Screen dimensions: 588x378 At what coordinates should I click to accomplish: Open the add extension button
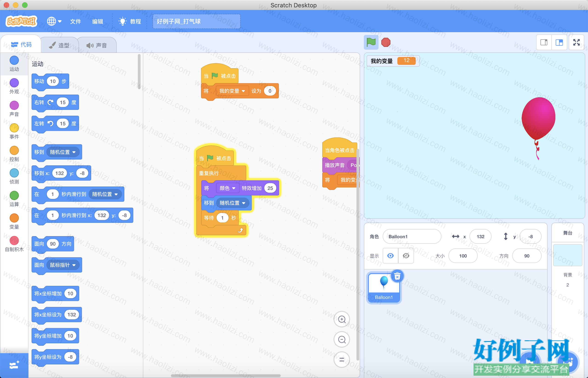click(x=14, y=365)
